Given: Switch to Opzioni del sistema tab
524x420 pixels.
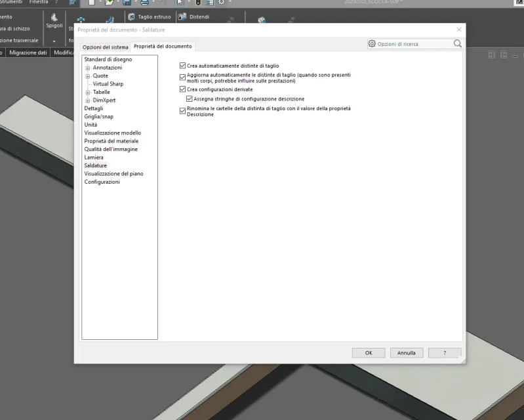Looking at the screenshot, I should (x=106, y=47).
